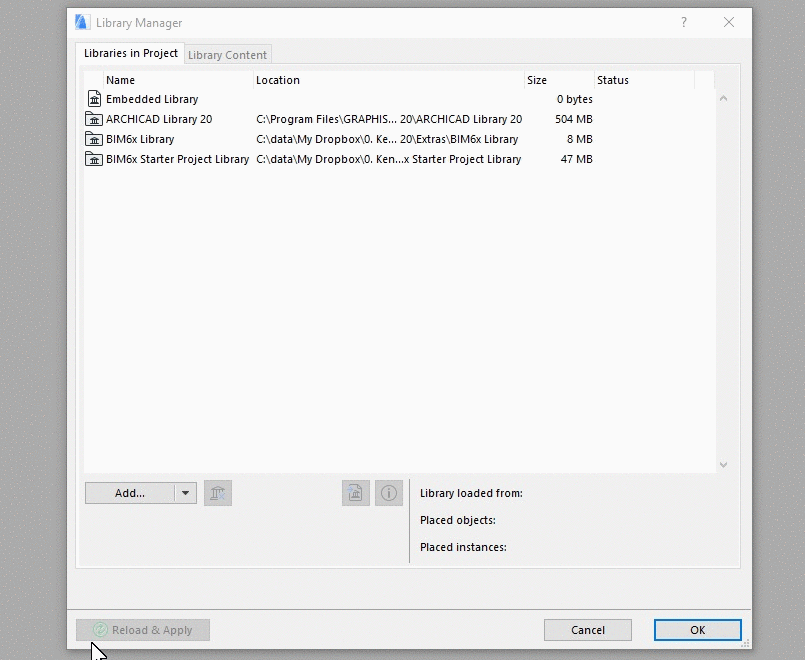Sort by the Name column header
This screenshot has height=660, width=805.
[x=178, y=80]
